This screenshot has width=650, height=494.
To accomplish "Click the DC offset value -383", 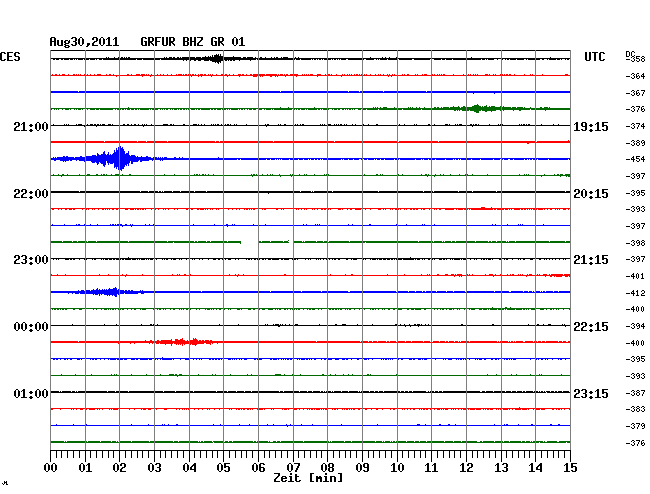I will [x=635, y=409].
